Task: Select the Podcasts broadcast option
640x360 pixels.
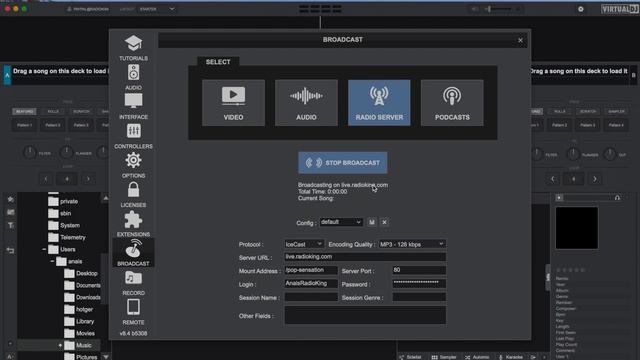Action: [x=452, y=103]
